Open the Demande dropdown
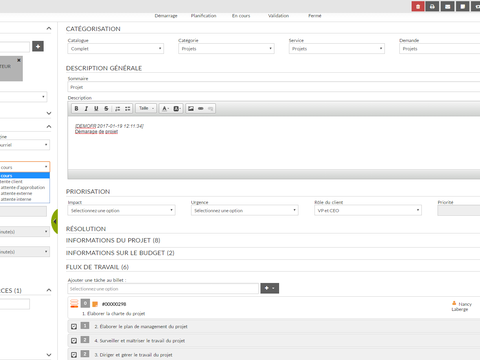Viewport: 480px width, 360px height. click(440, 49)
